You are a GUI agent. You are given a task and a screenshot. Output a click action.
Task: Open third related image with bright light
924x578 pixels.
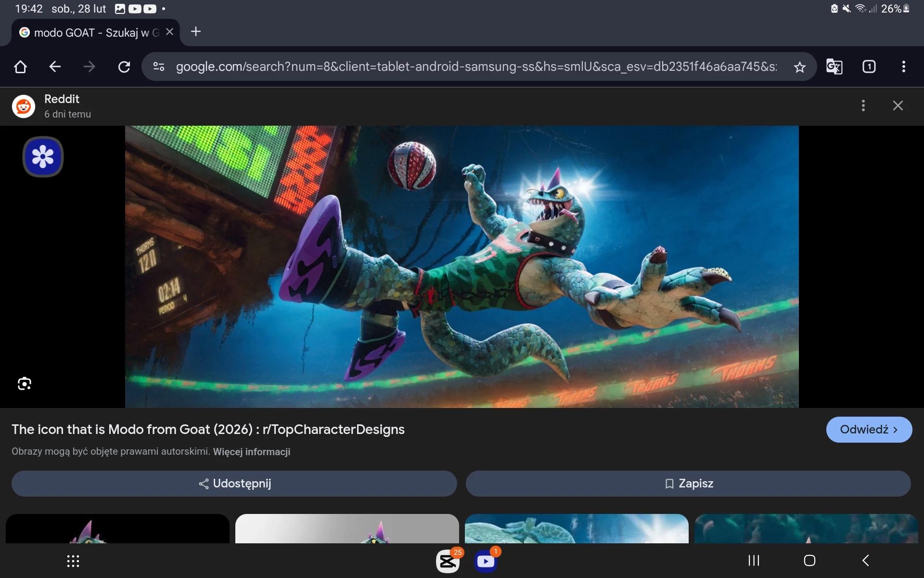[x=577, y=528]
